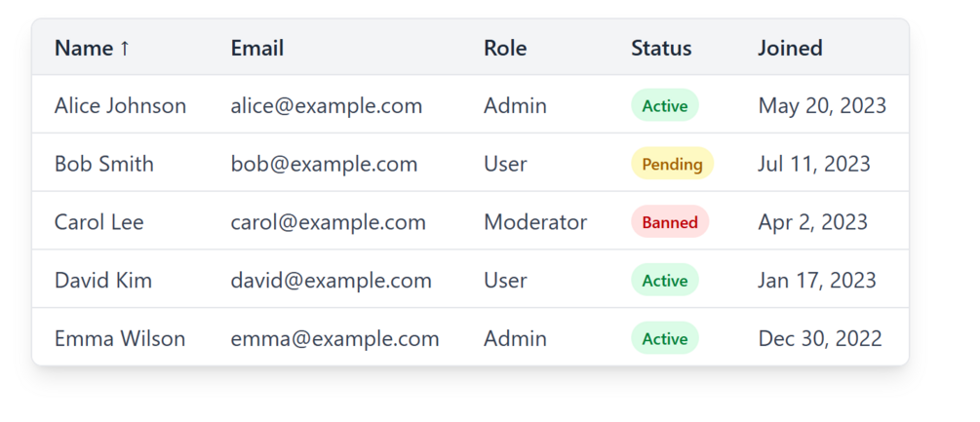Viewport: 980px width, 422px height.
Task: Sort by the Status column header
Action: [661, 48]
